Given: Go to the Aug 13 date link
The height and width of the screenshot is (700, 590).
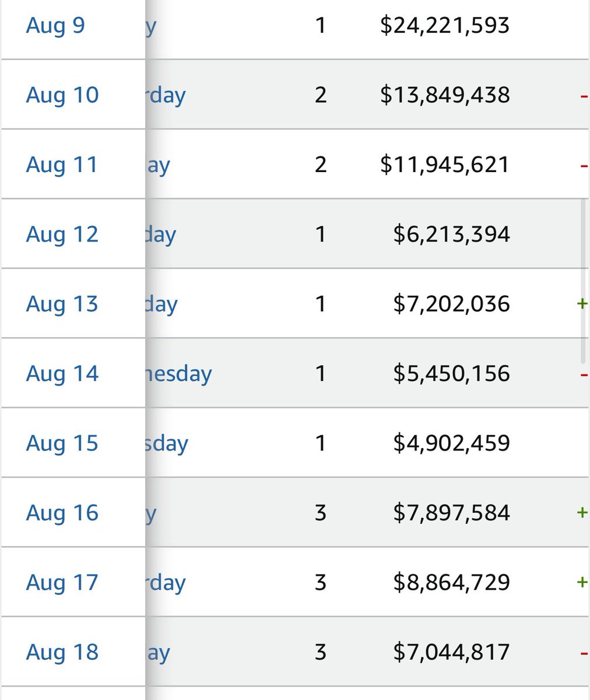Looking at the screenshot, I should (62, 304).
